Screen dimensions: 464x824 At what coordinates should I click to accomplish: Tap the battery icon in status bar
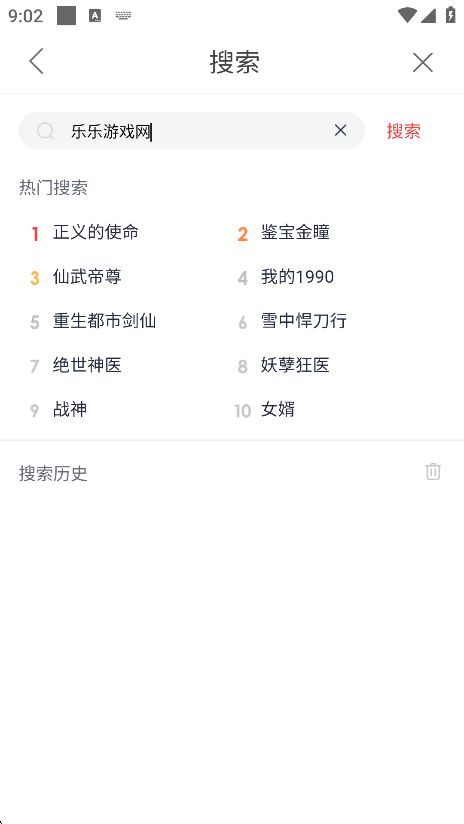pos(451,15)
